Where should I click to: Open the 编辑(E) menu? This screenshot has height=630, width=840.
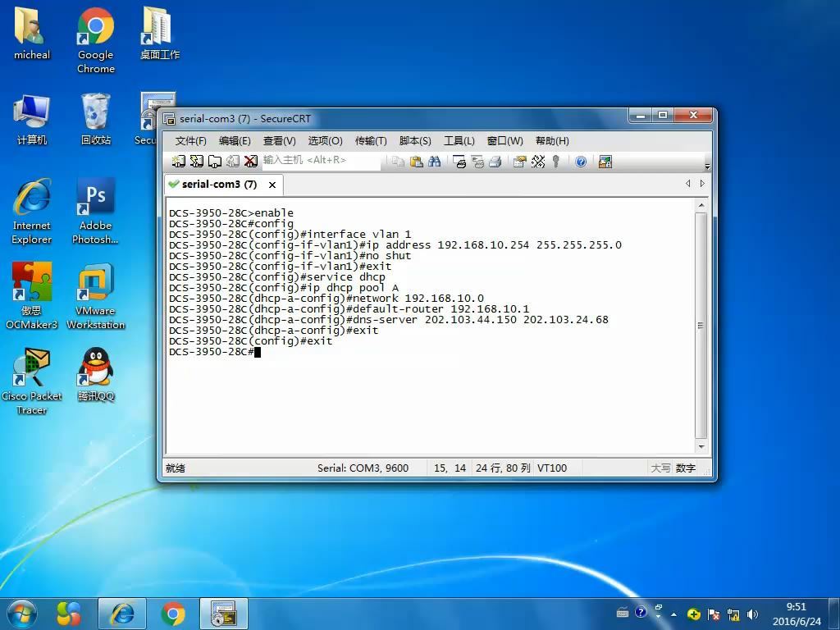[235, 141]
